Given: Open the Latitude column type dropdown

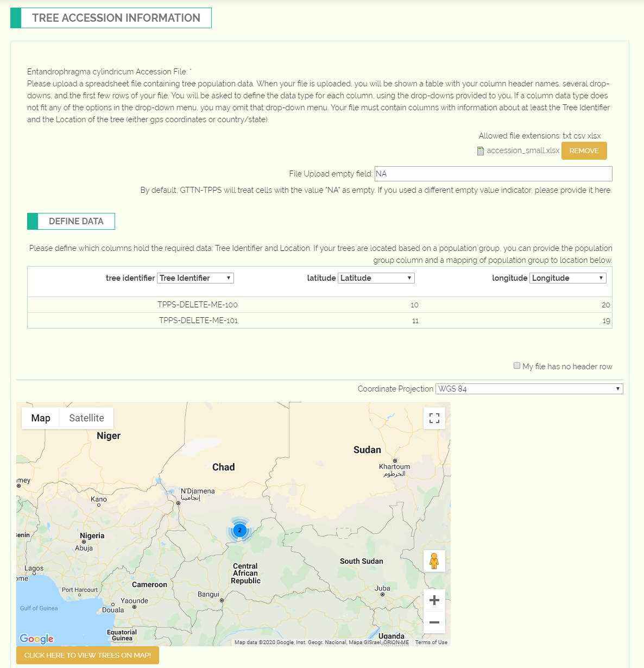Looking at the screenshot, I should pos(376,278).
